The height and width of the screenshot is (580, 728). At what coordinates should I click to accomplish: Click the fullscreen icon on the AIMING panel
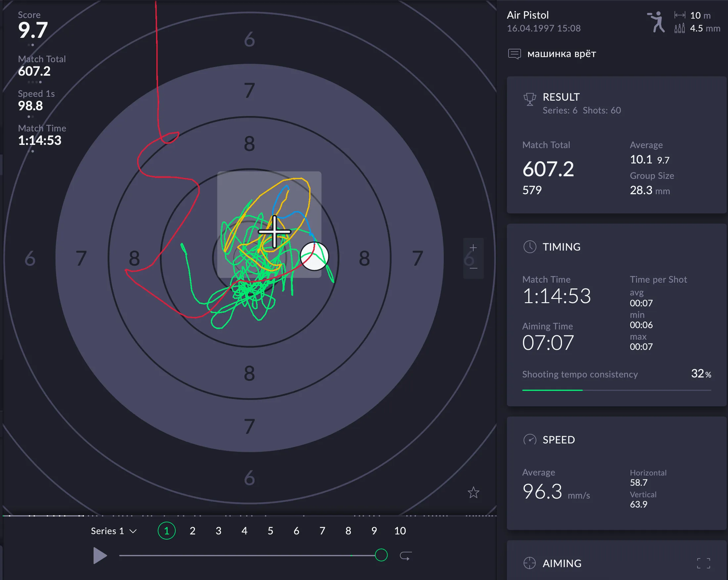click(x=705, y=563)
